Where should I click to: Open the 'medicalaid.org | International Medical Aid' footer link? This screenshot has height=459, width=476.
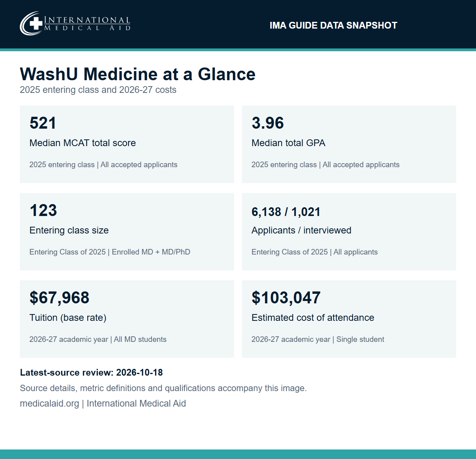103,403
